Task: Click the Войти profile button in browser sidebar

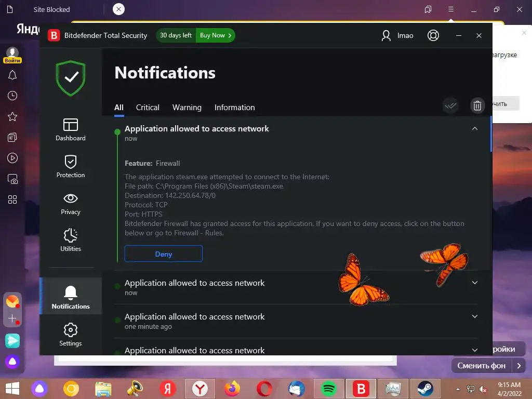Action: click(12, 55)
